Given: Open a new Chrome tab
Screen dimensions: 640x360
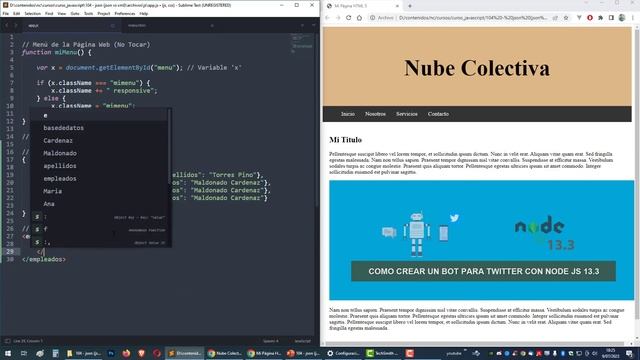Looking at the screenshot, I should tap(410, 6).
